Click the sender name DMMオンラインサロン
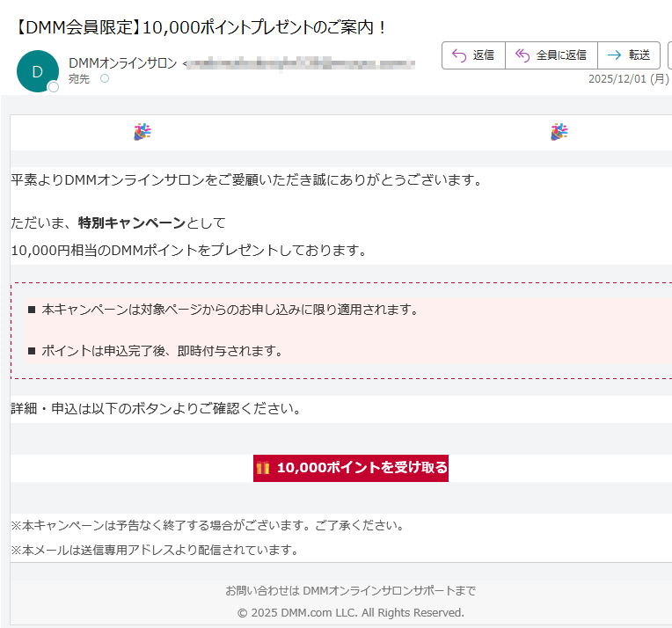 [122, 63]
